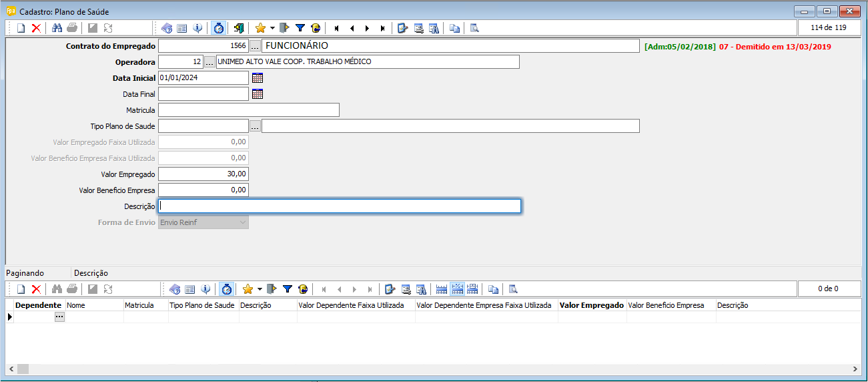This screenshot has height=382, width=868.
Task: Click the print preview magnifier in the top toolbar
Action: click(474, 28)
